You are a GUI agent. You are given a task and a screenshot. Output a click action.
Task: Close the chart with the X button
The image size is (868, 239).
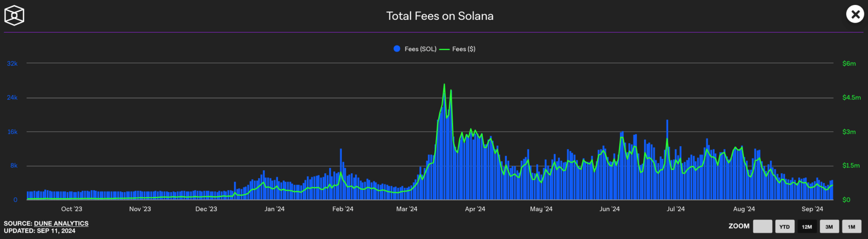tap(854, 14)
